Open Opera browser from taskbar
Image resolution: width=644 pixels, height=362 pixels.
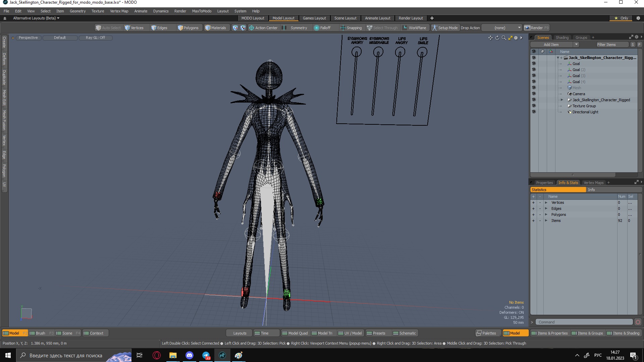click(156, 355)
